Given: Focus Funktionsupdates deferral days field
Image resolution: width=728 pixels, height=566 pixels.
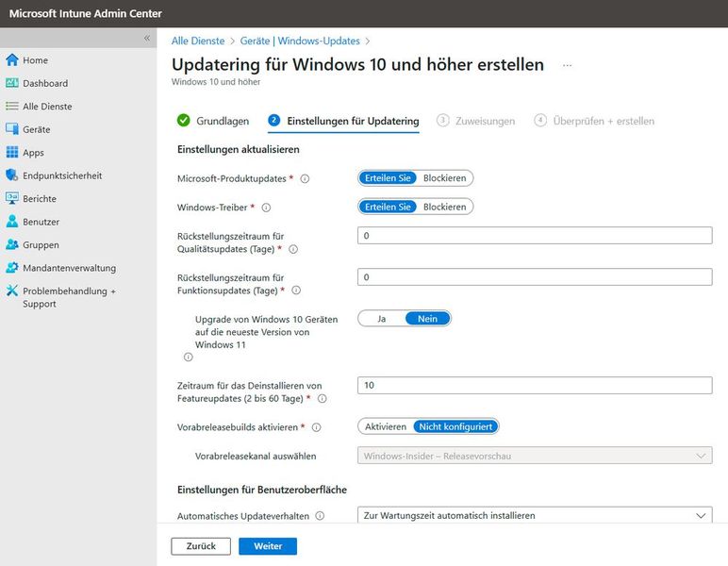Looking at the screenshot, I should (535, 277).
